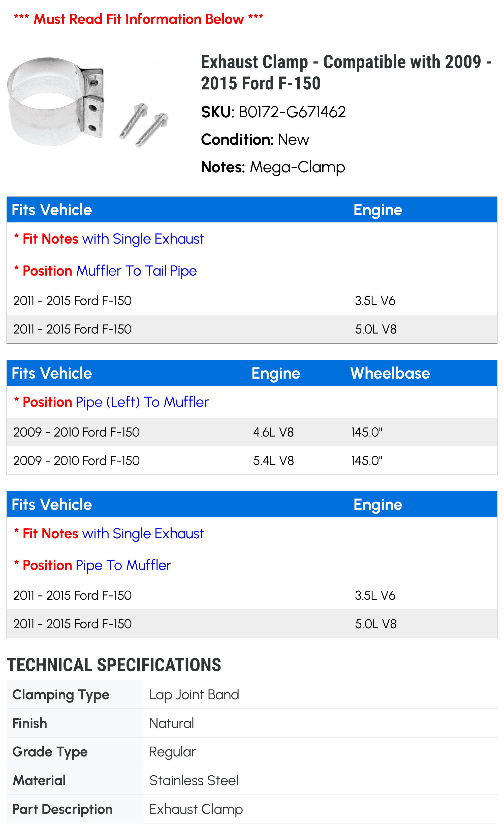This screenshot has width=504, height=830.
Task: Click Fit Notes with Single Exhaust in first table
Action: 109,239
